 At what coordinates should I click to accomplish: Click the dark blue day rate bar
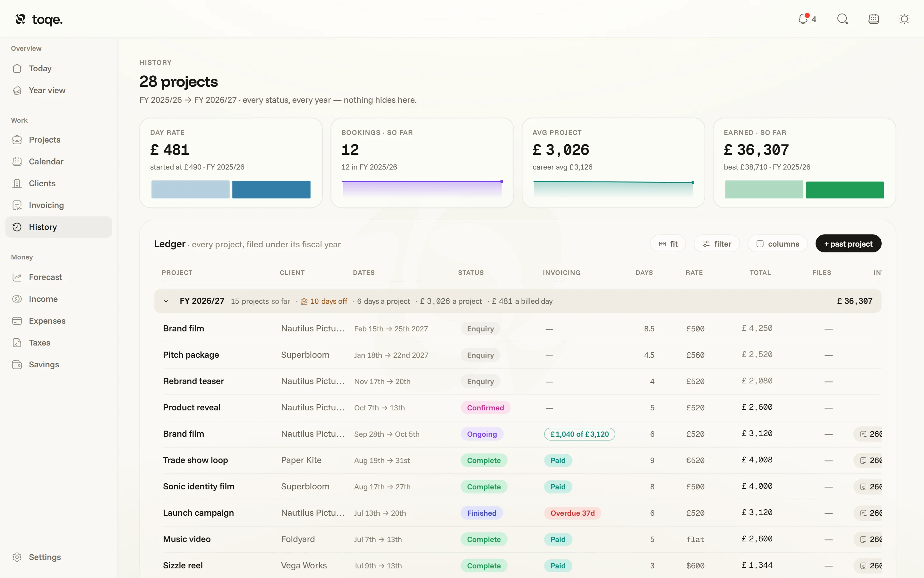(271, 189)
